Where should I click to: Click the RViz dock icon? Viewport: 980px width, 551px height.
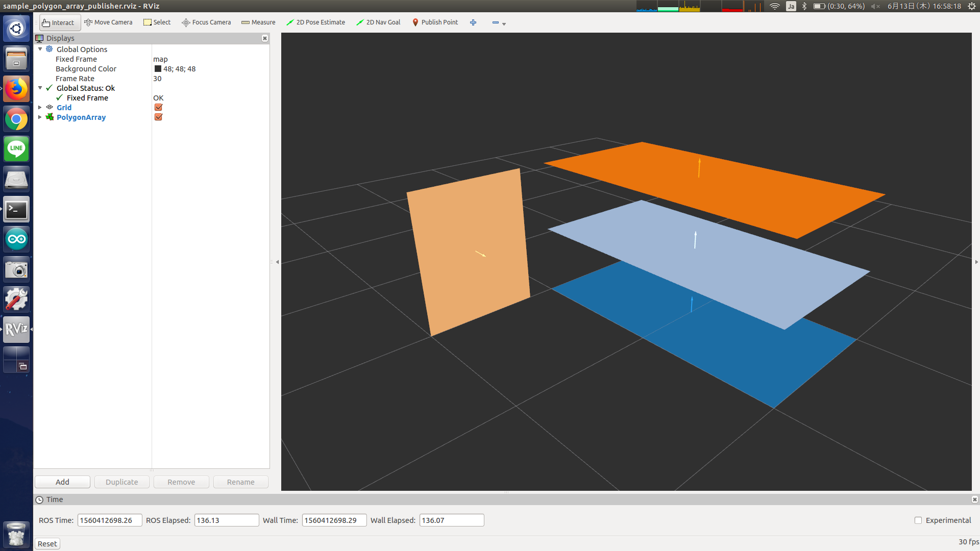point(16,330)
